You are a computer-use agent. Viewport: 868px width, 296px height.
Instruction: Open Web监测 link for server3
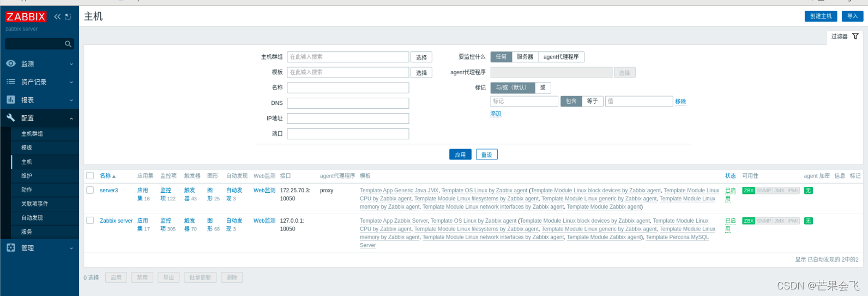[x=264, y=191]
